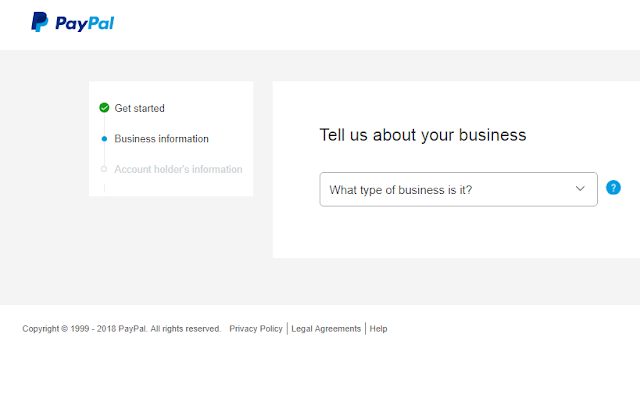This screenshot has height=395, width=640.
Task: Click the copyright 1999 - 2018 PayPal text
Action: [x=122, y=329]
